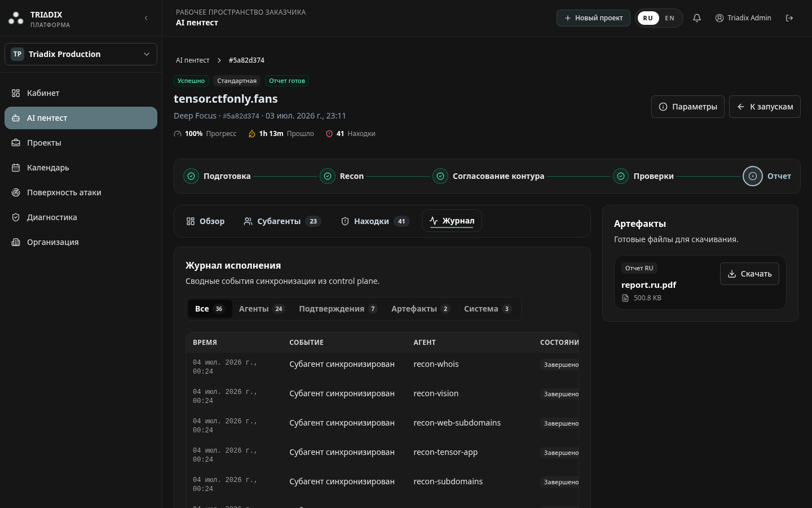The height and width of the screenshot is (508, 812).
Task: Click Завершено status in recon-vision row
Action: point(561,394)
